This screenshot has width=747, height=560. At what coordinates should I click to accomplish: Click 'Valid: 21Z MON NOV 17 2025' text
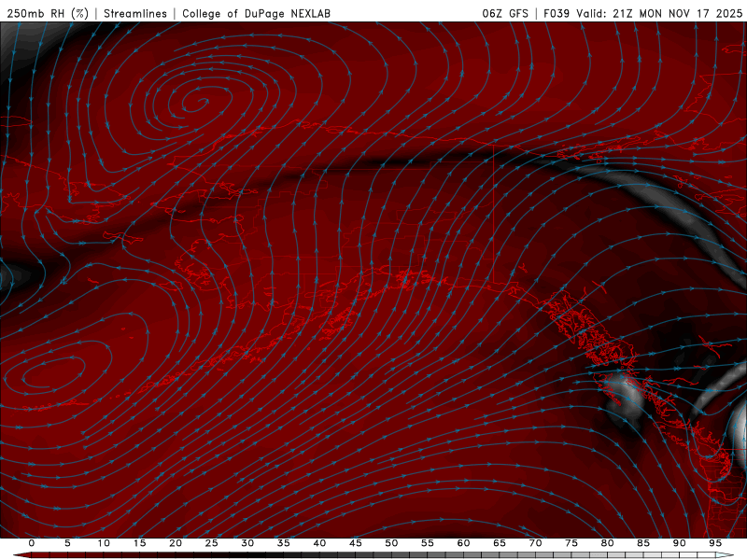[x=659, y=13]
